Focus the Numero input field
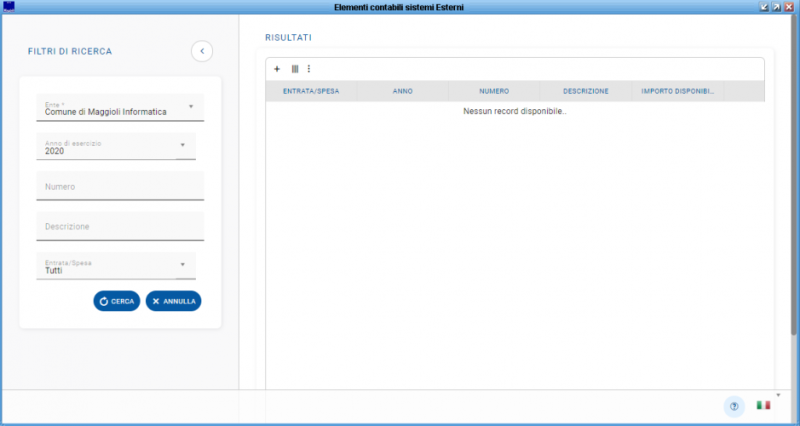The height and width of the screenshot is (426, 800). pos(120,186)
